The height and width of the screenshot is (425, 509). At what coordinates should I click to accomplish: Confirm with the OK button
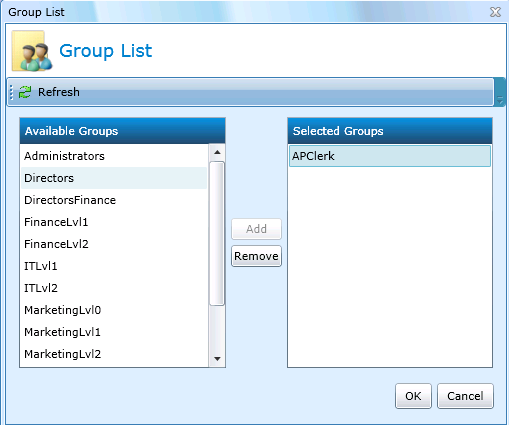pos(413,396)
